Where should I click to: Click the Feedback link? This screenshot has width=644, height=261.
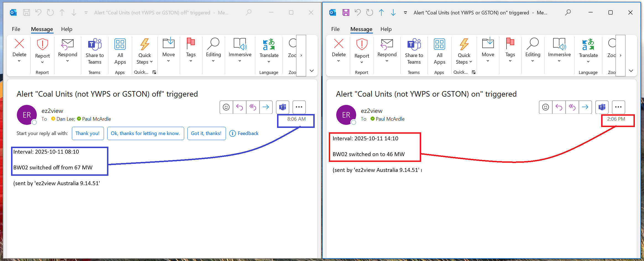pyautogui.click(x=244, y=133)
